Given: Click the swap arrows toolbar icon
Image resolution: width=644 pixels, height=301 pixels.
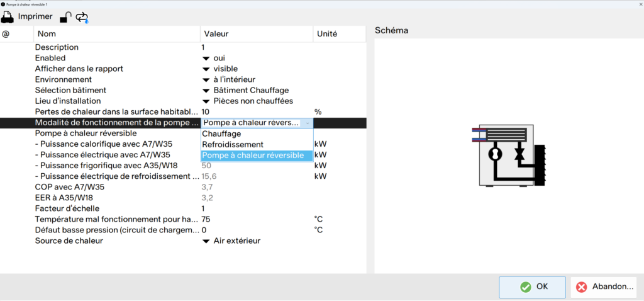Looking at the screenshot, I should [x=82, y=17].
